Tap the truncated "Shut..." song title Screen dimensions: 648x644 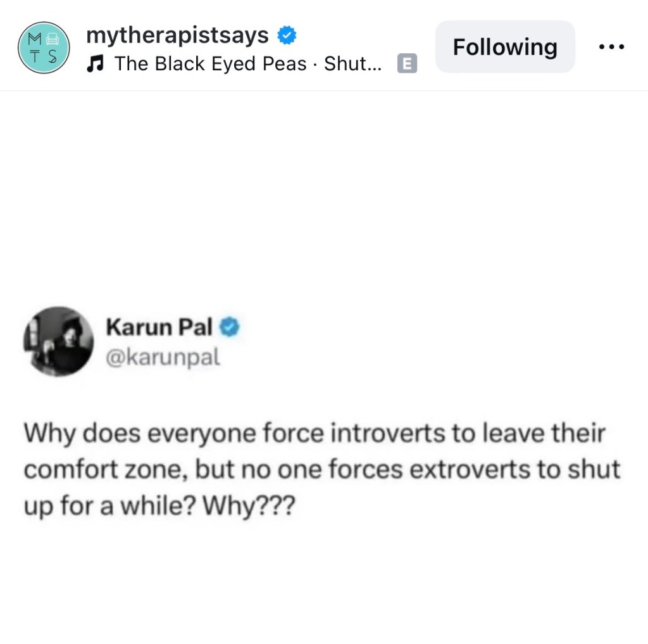(353, 64)
